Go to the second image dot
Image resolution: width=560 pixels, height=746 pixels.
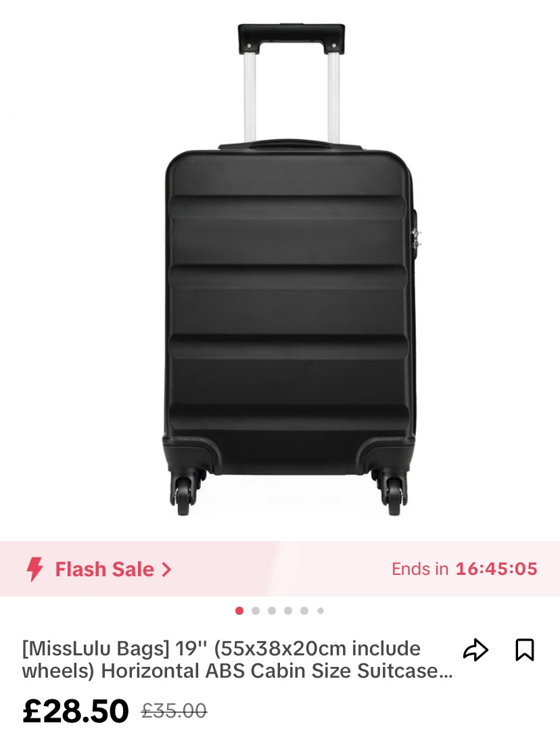[256, 611]
